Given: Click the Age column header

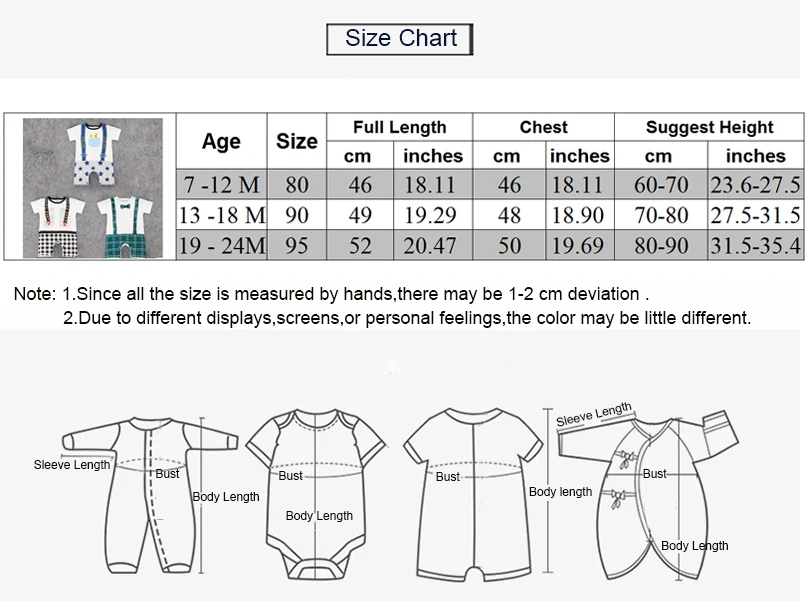Looking at the screenshot, I should [x=222, y=141].
